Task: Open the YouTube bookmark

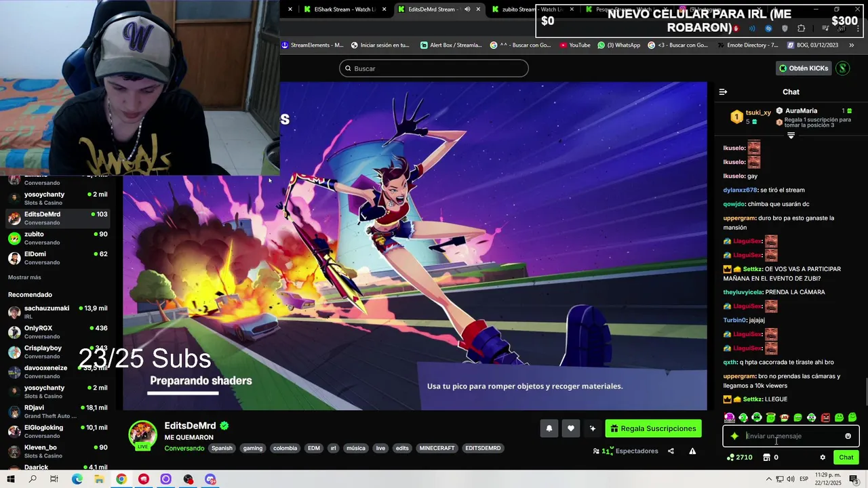Action: tap(575, 45)
